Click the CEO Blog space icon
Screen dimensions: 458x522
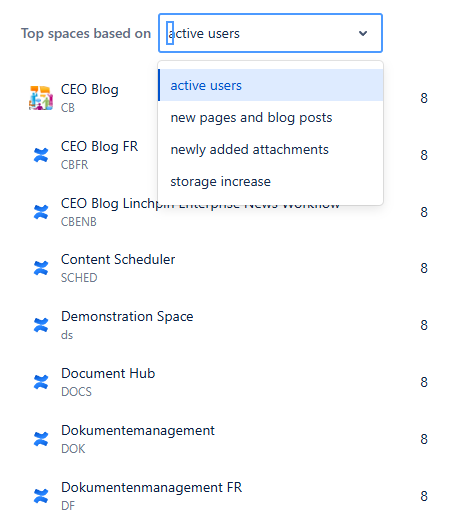[x=41, y=98]
